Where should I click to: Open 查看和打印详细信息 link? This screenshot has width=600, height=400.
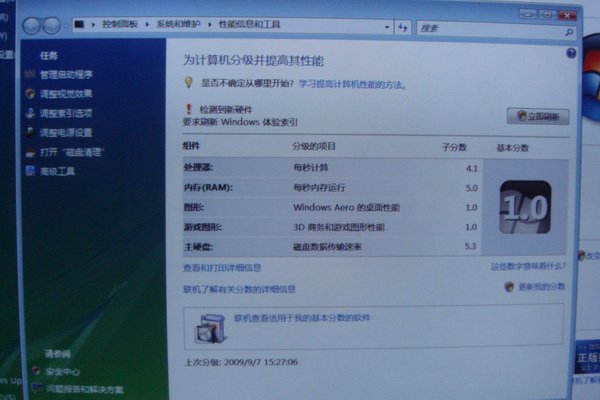222,268
